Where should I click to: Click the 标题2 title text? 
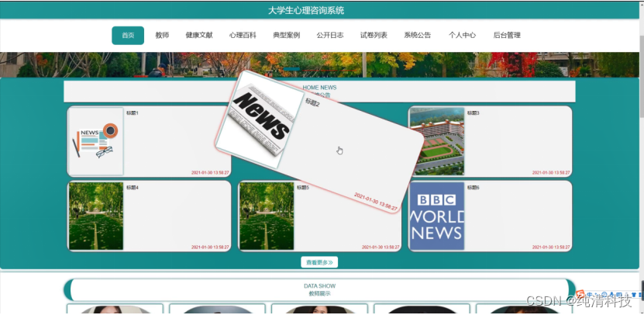312,102
